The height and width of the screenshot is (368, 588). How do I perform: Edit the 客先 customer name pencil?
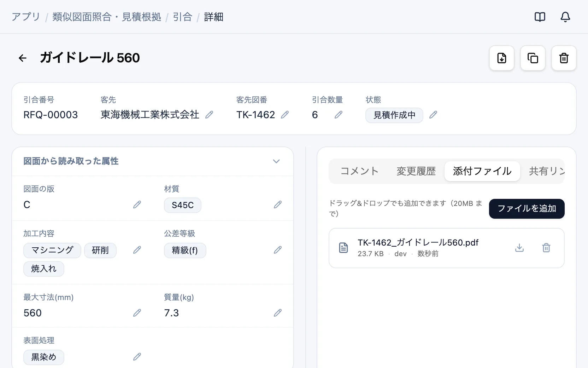coord(209,115)
